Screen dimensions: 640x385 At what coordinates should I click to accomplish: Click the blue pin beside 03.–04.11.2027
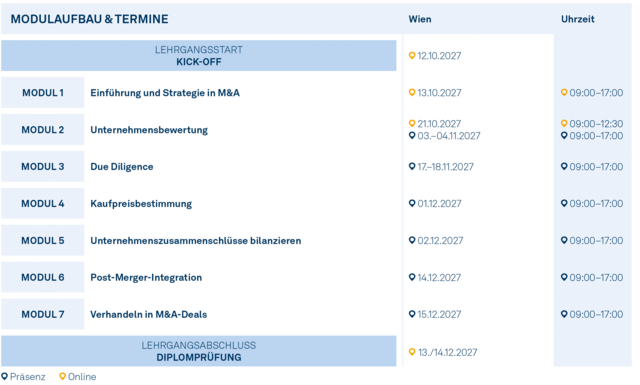click(412, 135)
